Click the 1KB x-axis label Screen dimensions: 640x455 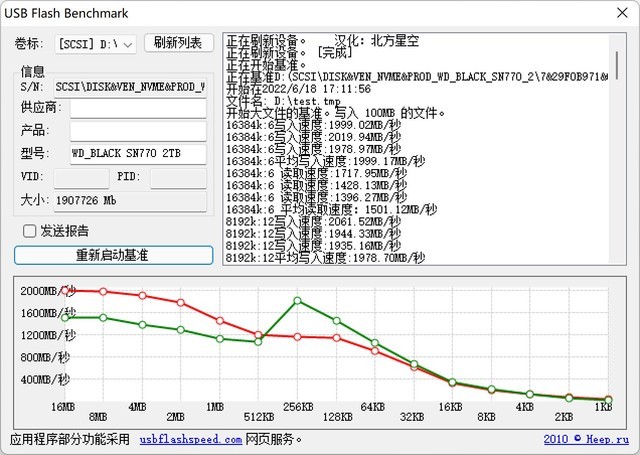pyautogui.click(x=603, y=407)
